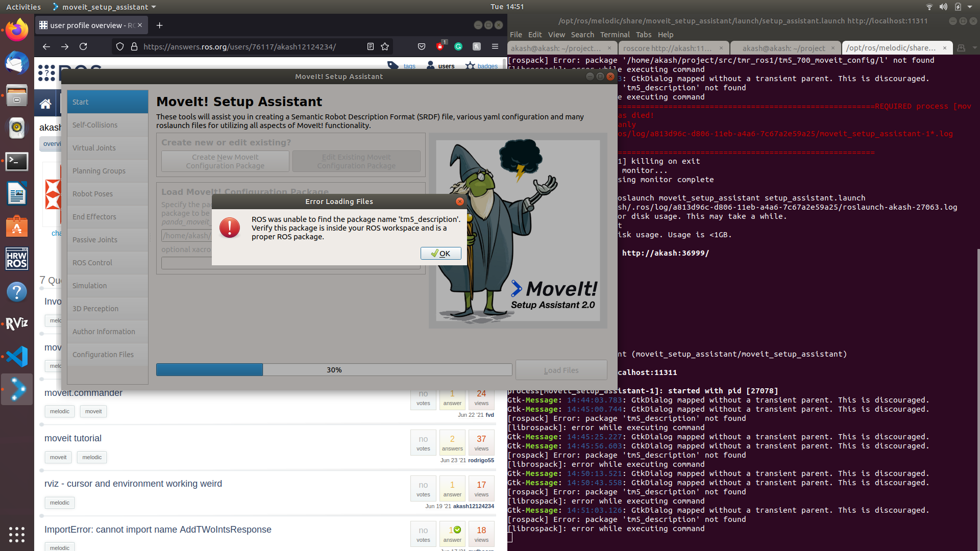Click the badges link on ROS Answers
Screen dimensions: 980x551
point(487,66)
